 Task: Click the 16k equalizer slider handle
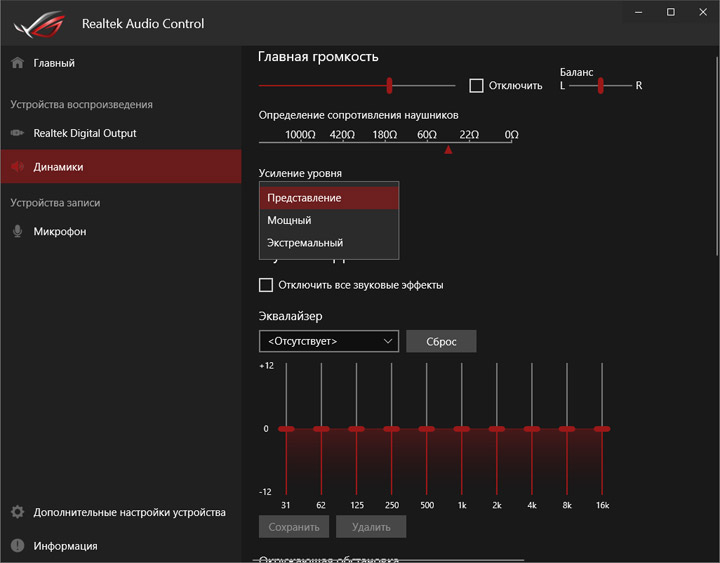(x=602, y=429)
